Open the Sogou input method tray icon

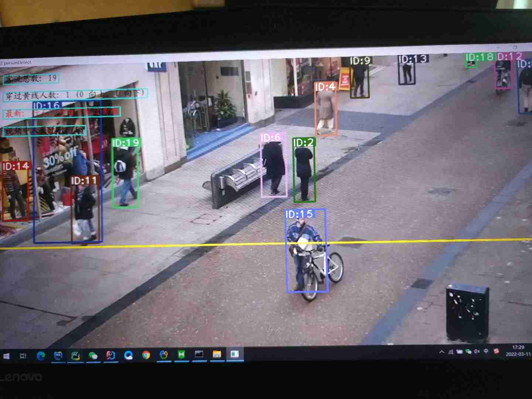click(x=496, y=351)
